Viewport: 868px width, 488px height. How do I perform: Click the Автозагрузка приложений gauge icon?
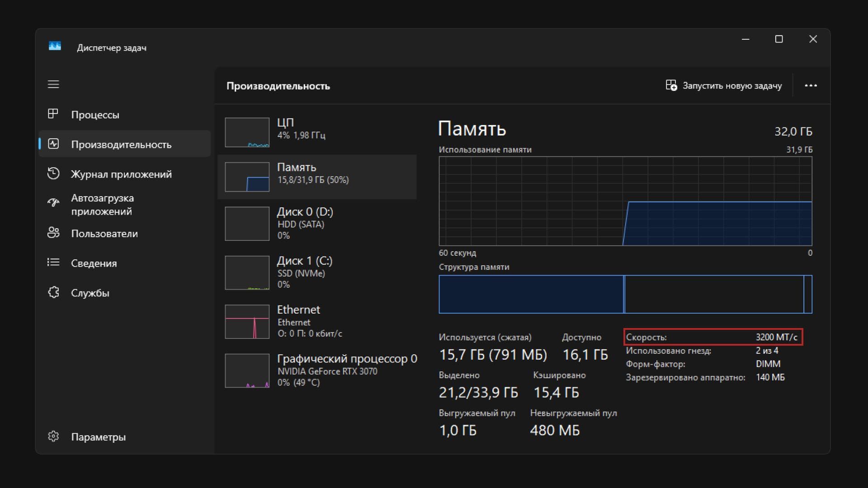pos(53,203)
